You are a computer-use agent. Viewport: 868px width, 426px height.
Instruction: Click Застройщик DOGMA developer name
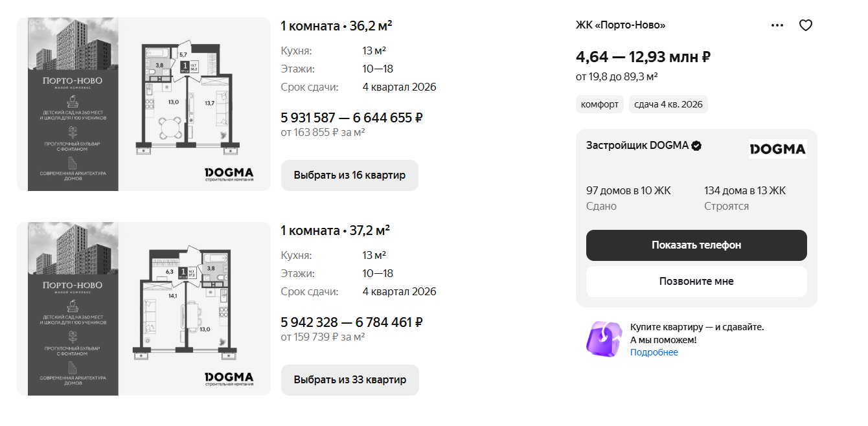tap(637, 146)
